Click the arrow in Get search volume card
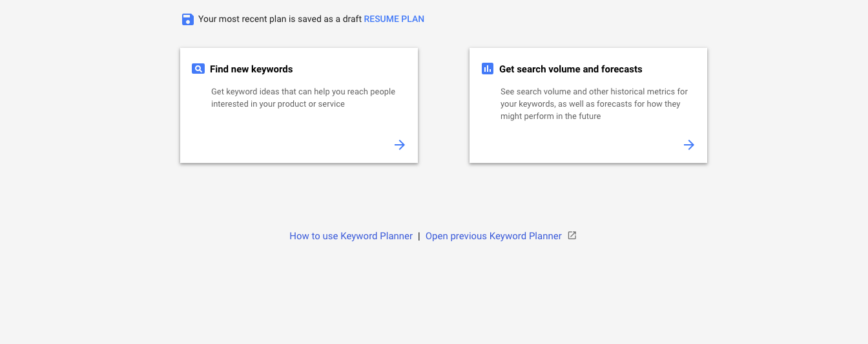 pyautogui.click(x=689, y=145)
